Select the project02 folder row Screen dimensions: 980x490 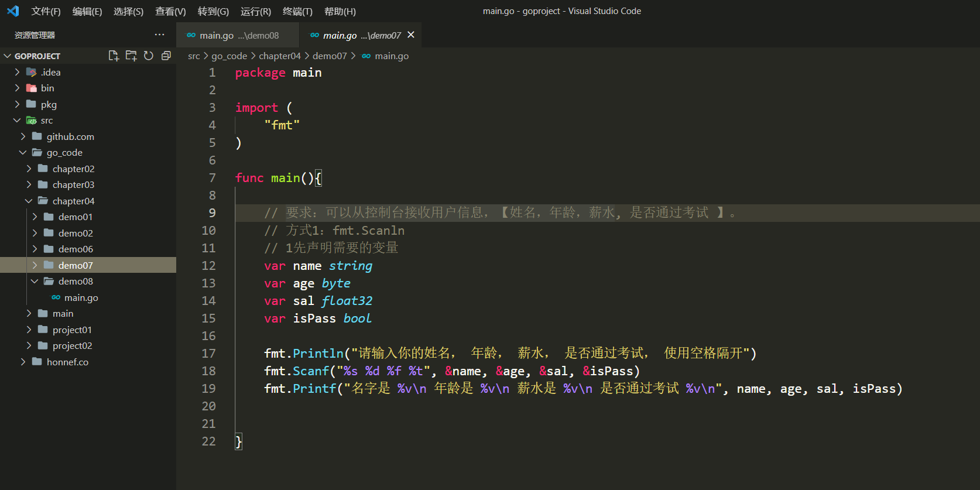(88, 345)
